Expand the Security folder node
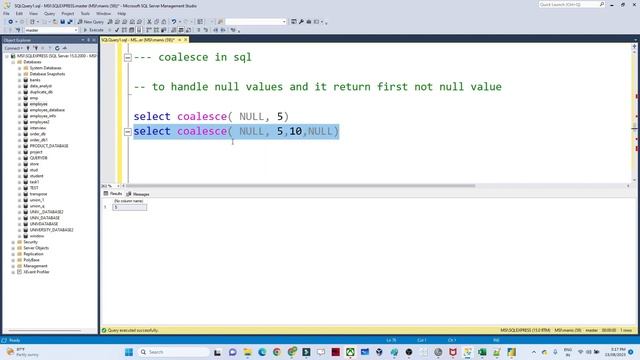The width and height of the screenshot is (640, 360). (x=13, y=242)
